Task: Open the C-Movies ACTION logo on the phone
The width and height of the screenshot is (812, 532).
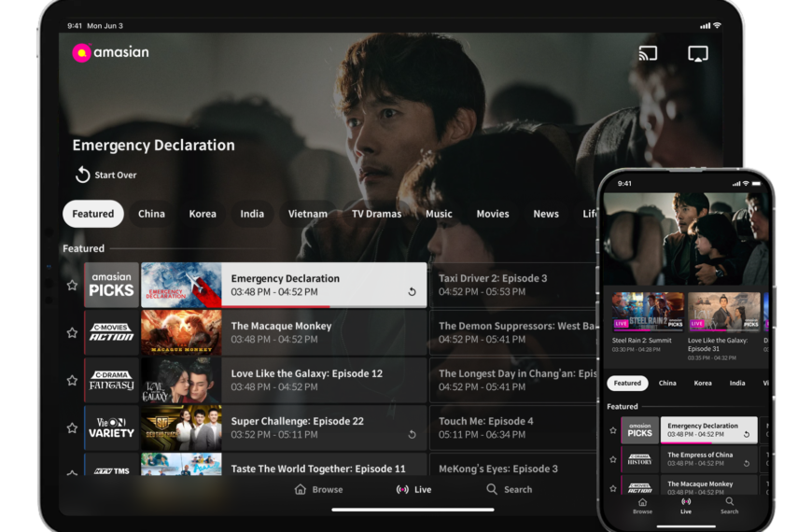Action: (640, 485)
